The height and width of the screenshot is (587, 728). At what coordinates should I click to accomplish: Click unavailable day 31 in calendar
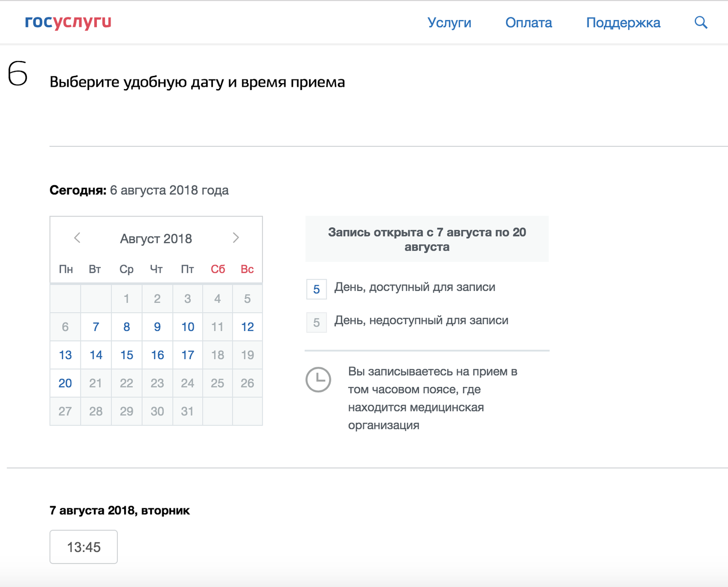pos(188,411)
